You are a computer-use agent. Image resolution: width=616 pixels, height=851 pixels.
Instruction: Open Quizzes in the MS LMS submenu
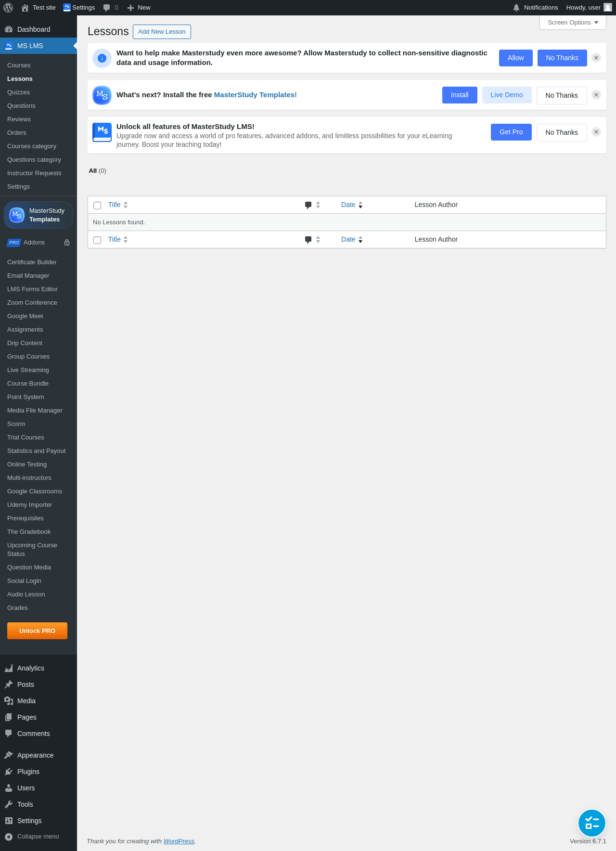[x=18, y=92]
